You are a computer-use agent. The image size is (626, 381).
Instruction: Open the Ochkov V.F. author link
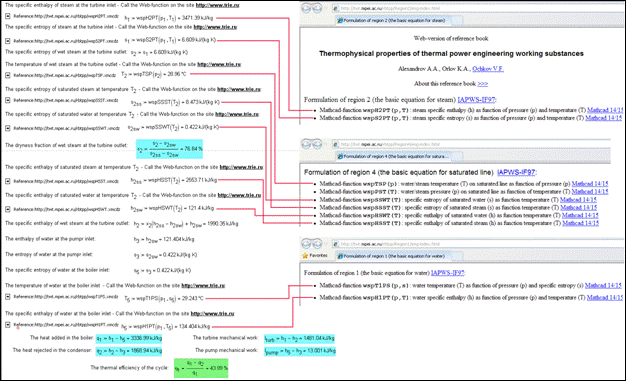(x=488, y=69)
